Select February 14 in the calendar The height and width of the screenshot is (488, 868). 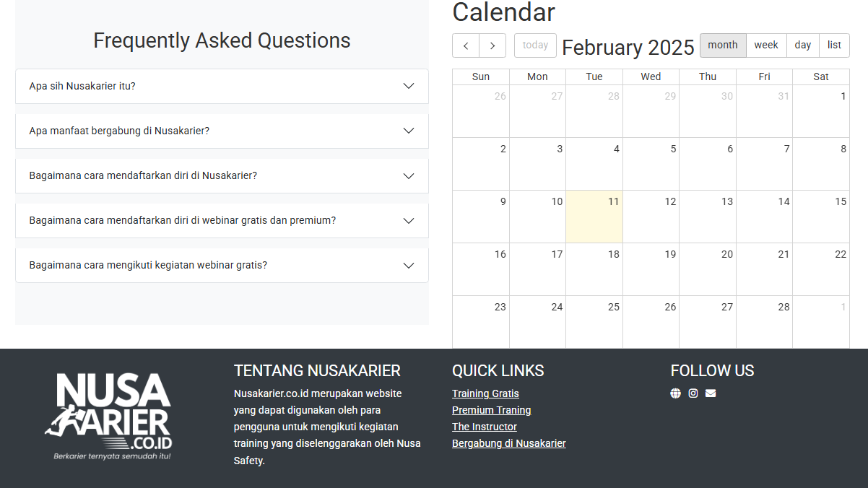(764, 217)
